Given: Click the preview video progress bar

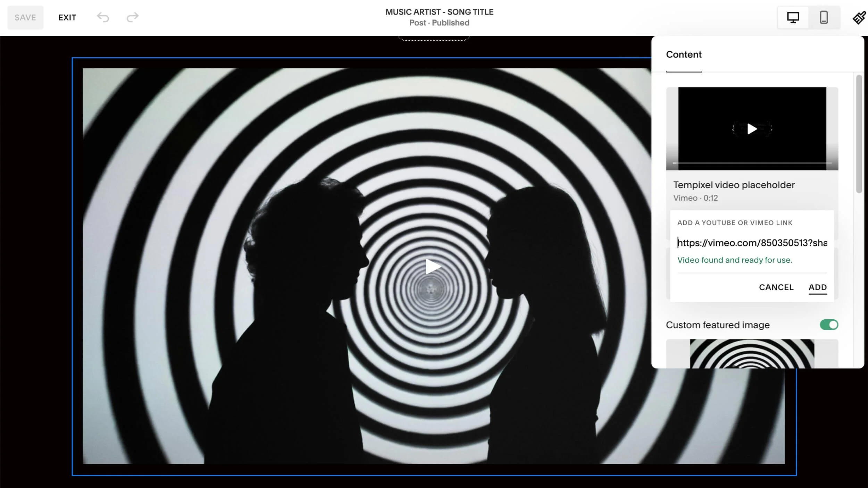Looking at the screenshot, I should (x=752, y=163).
